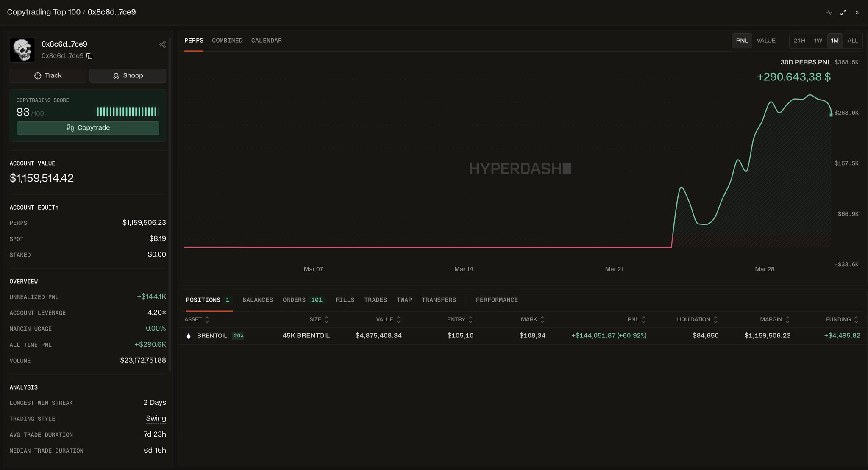
Task: Sort positions by the PNL column
Action: (636, 319)
